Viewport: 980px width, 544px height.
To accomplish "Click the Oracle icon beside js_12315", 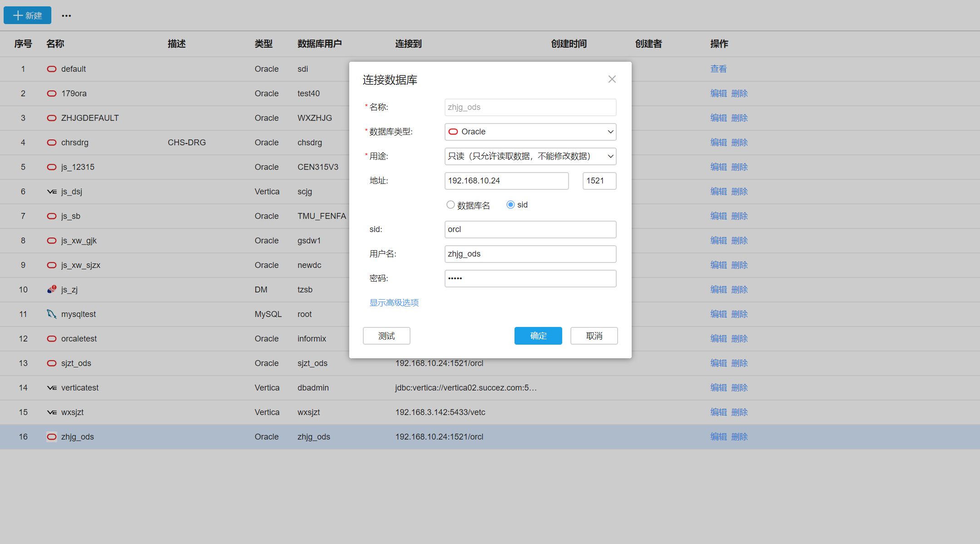I will pyautogui.click(x=52, y=167).
